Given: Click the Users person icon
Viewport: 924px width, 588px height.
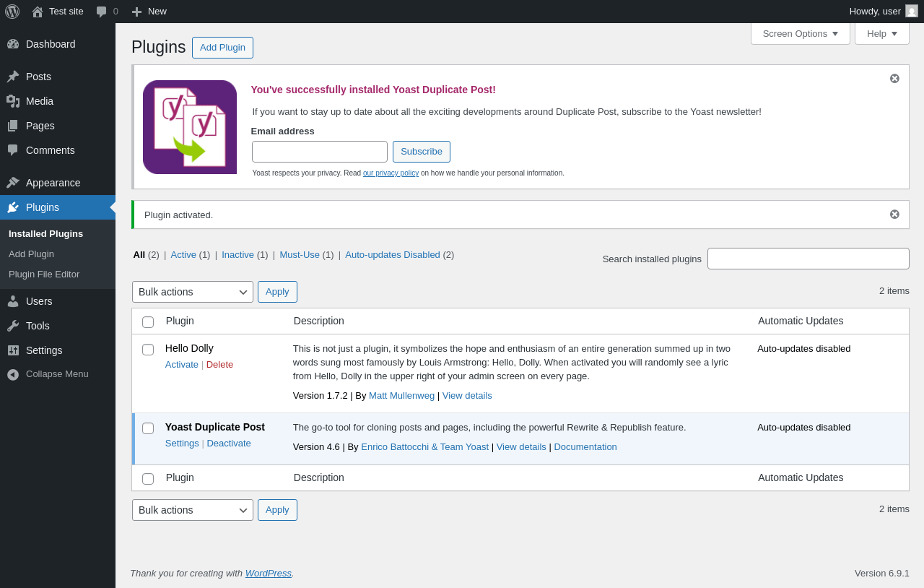Looking at the screenshot, I should (x=13, y=301).
